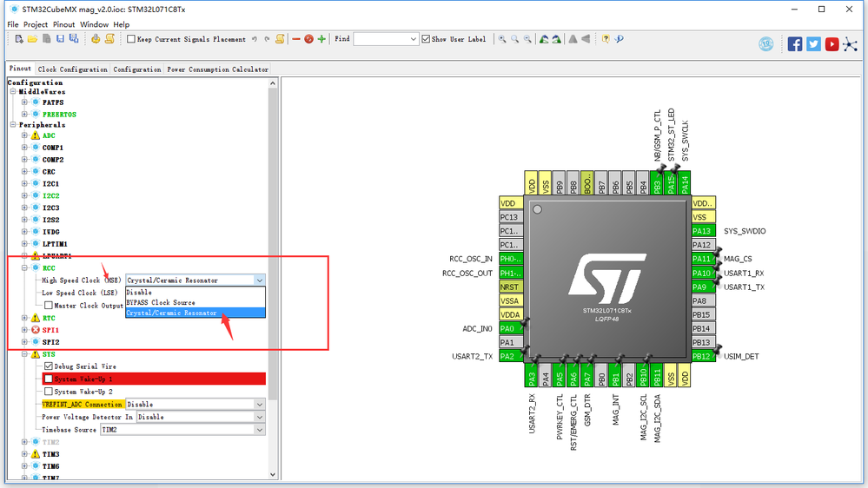Expand the FREERTOS middleware node
Viewport: 868px width, 488px height.
point(24,114)
